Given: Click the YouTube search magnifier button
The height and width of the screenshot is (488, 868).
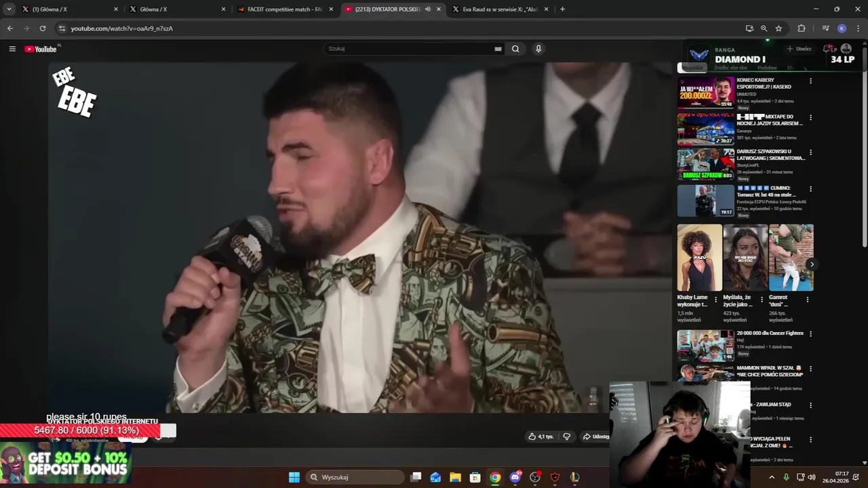Looking at the screenshot, I should pyautogui.click(x=515, y=49).
